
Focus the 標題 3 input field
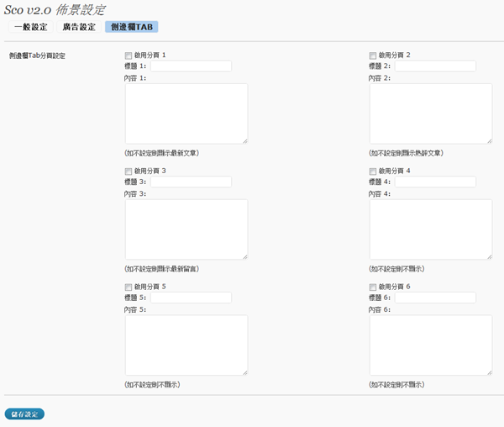pos(191,182)
